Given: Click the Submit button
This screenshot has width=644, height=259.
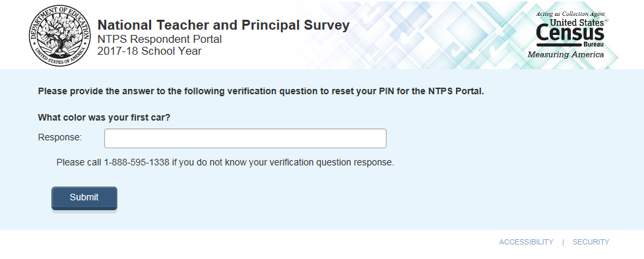Looking at the screenshot, I should tap(84, 198).
